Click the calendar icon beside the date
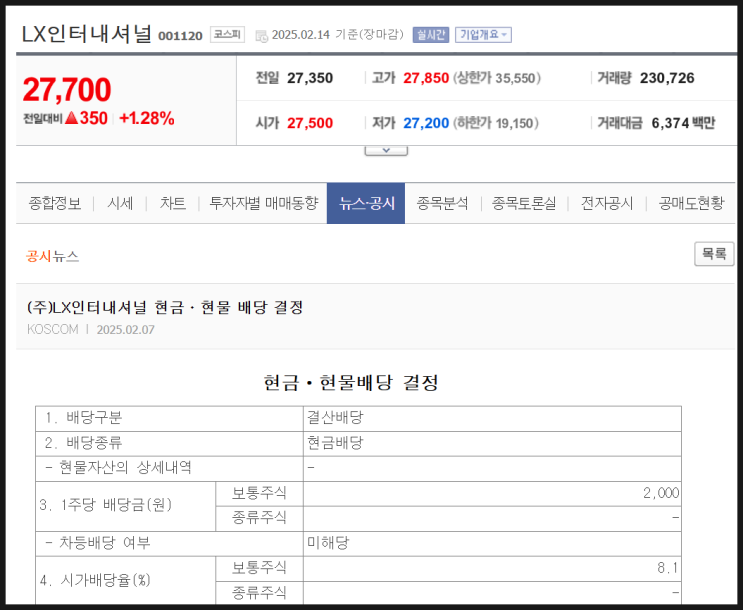Image resolution: width=743 pixels, height=610 pixels. click(x=261, y=36)
